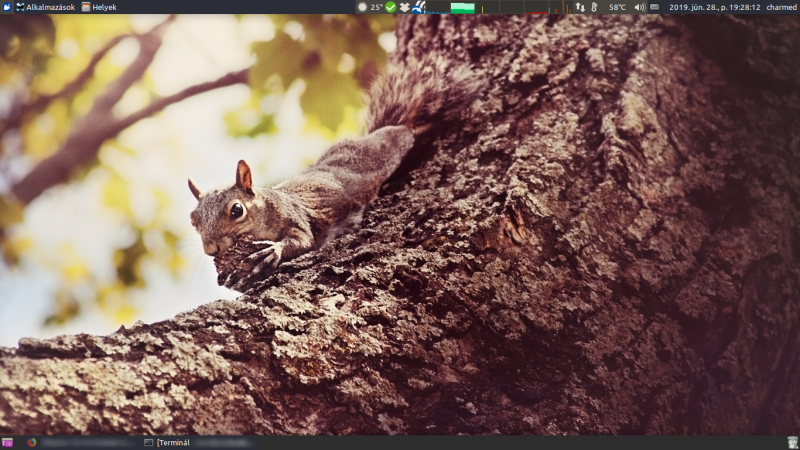Open the Helyek places menu
Screen dimensions: 800x450
click(99, 7)
